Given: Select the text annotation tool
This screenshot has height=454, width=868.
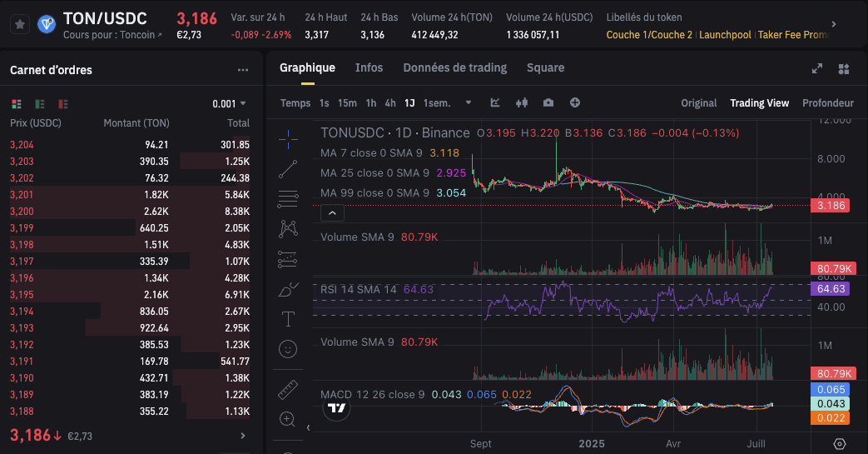Looking at the screenshot, I should (288, 319).
